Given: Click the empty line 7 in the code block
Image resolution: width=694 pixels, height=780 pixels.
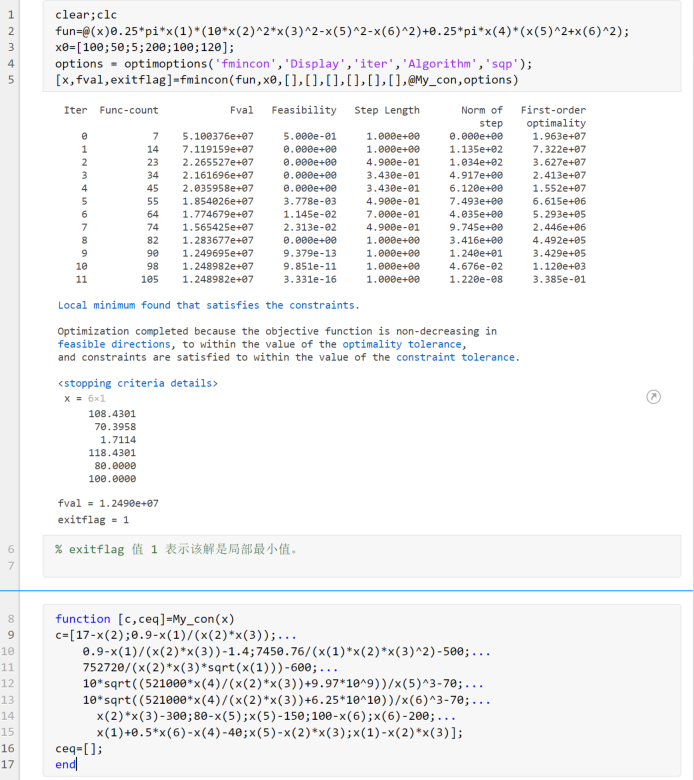Looking at the screenshot, I should pos(362,566).
